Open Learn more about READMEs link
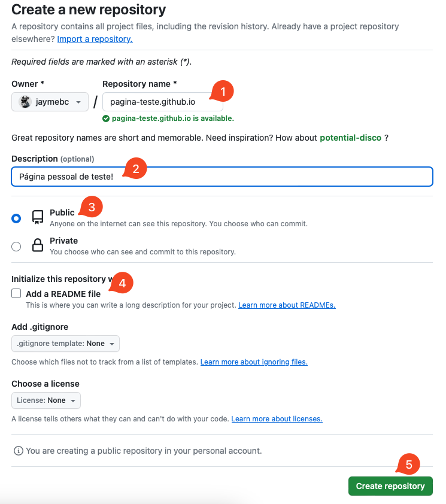The width and height of the screenshot is (446, 504). click(x=287, y=305)
